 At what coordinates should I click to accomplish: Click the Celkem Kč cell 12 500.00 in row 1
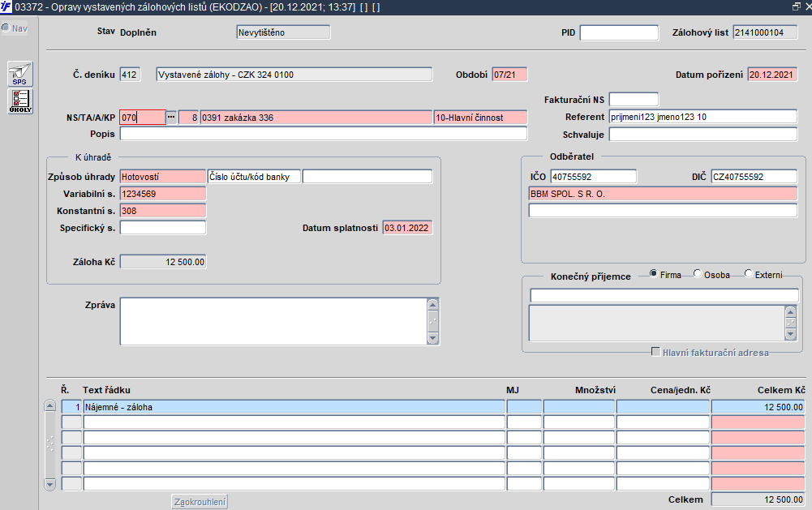(x=758, y=407)
